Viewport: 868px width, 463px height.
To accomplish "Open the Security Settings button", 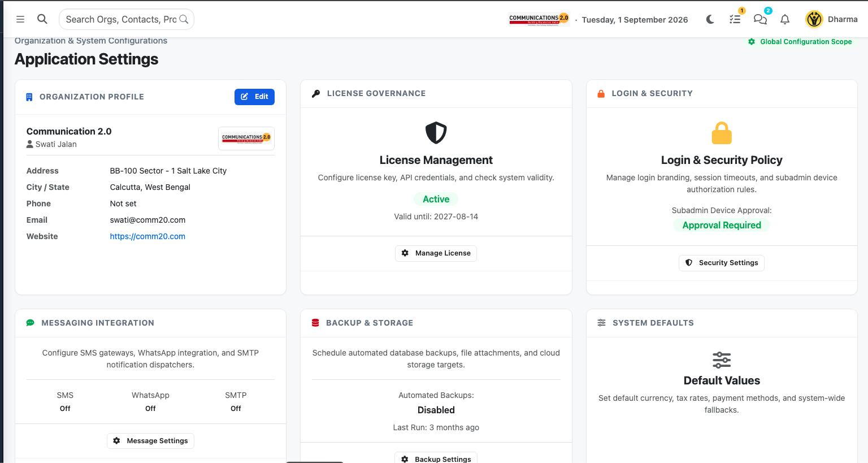I will (x=722, y=263).
